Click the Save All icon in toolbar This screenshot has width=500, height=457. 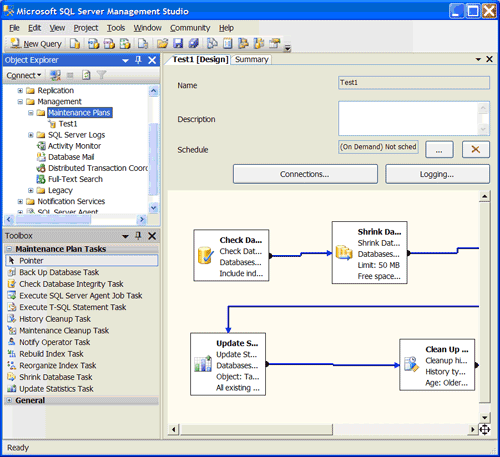pyautogui.click(x=194, y=44)
